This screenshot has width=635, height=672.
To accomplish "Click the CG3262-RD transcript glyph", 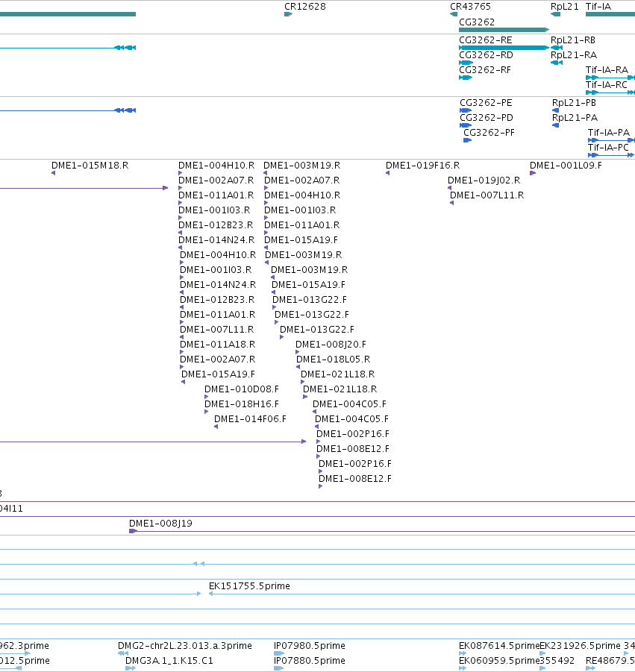I will 466,63.
